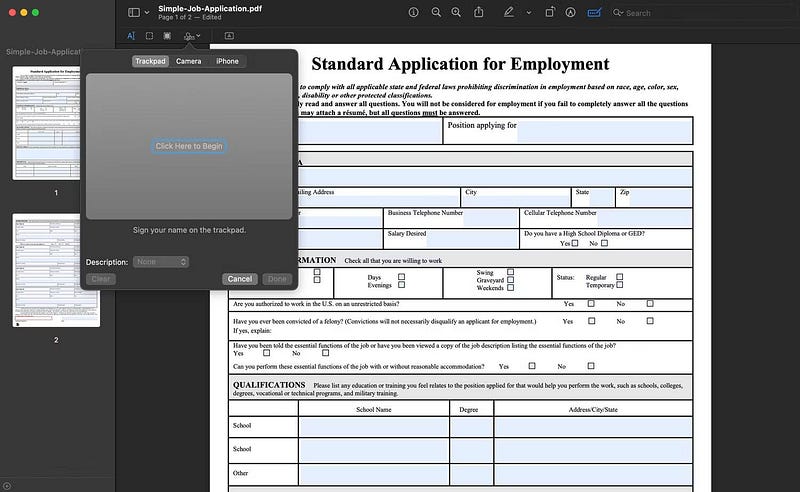Toggle the Markup toolbar icon

[x=570, y=12]
